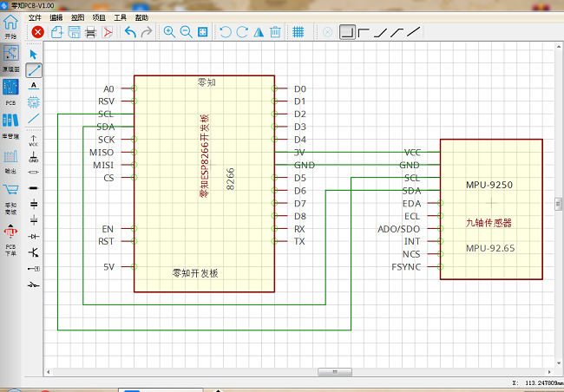Place a transistor symbol
Viewport: 564px width, 392px height.
[x=34, y=252]
